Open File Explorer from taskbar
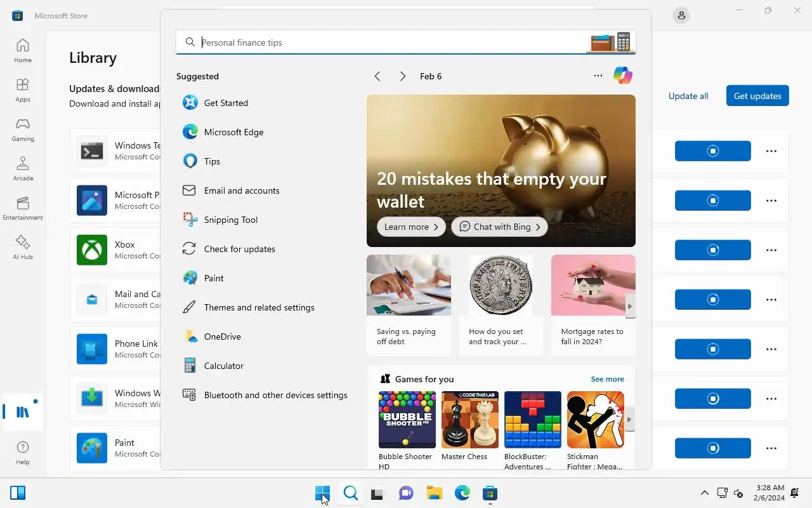The height and width of the screenshot is (508, 812). tap(434, 493)
